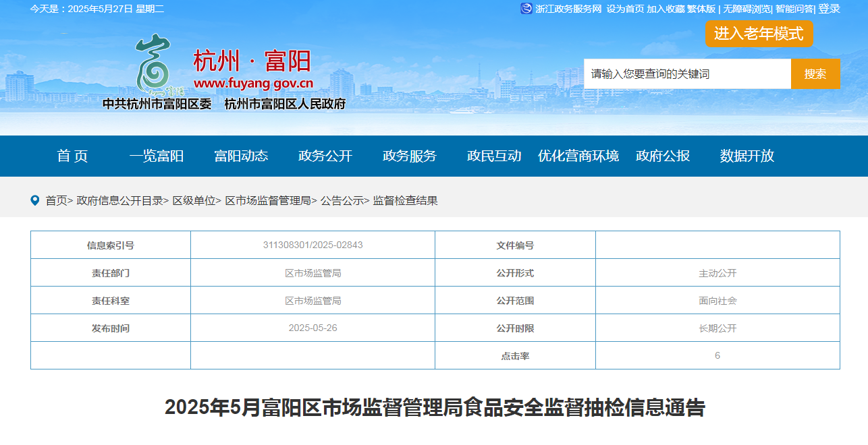
Task: Click 加入收藏 to bookmark the site
Action: click(666, 9)
